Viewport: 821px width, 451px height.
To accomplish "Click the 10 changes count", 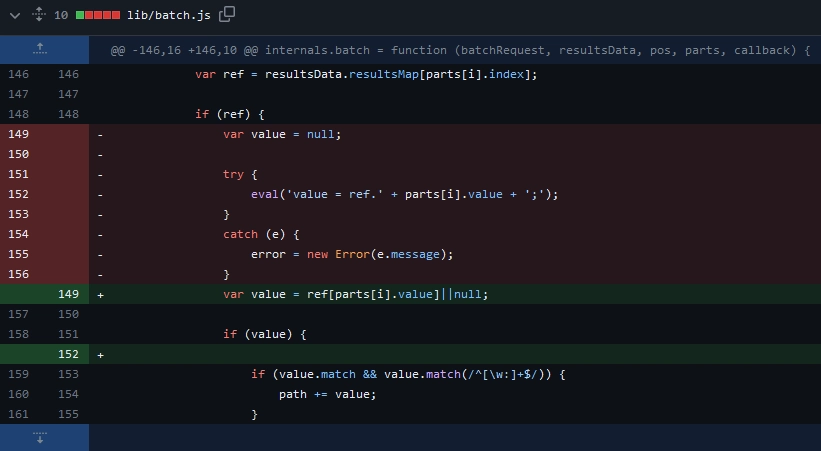I will [x=61, y=14].
